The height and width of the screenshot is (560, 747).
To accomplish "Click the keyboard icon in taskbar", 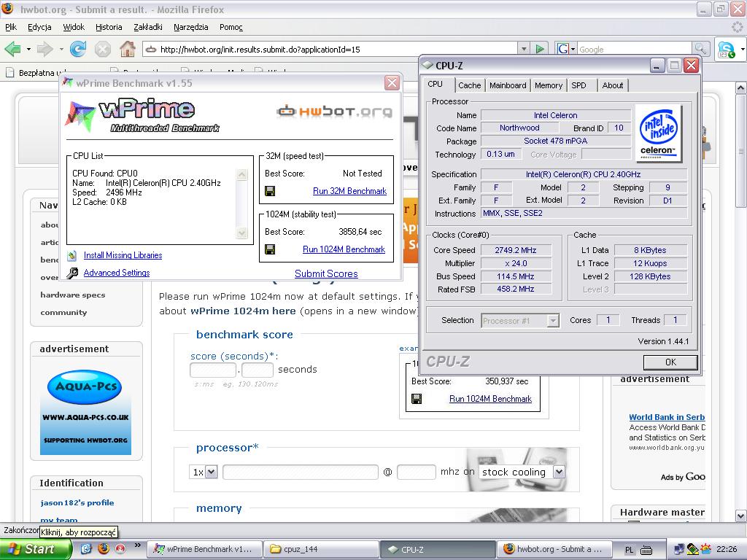I will pyautogui.click(x=646, y=550).
